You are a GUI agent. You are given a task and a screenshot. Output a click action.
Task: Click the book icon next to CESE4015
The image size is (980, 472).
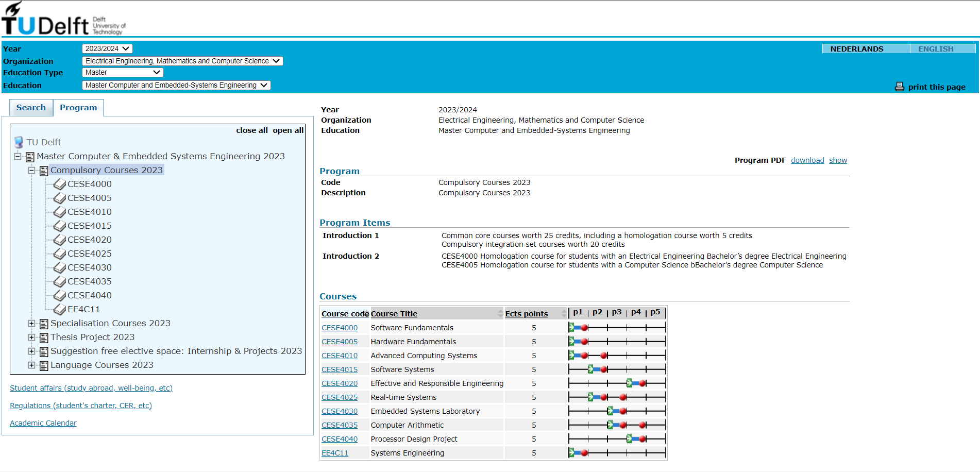(x=60, y=226)
